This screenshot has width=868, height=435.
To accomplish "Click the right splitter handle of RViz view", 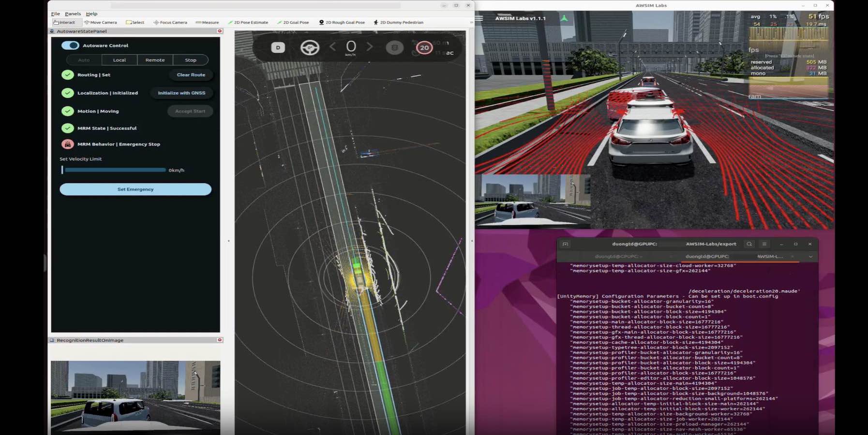I will point(471,241).
